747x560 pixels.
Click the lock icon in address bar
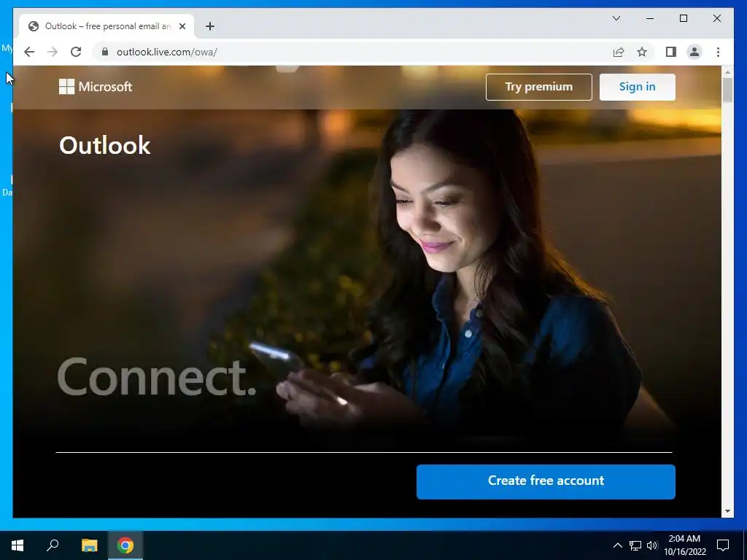click(x=105, y=52)
